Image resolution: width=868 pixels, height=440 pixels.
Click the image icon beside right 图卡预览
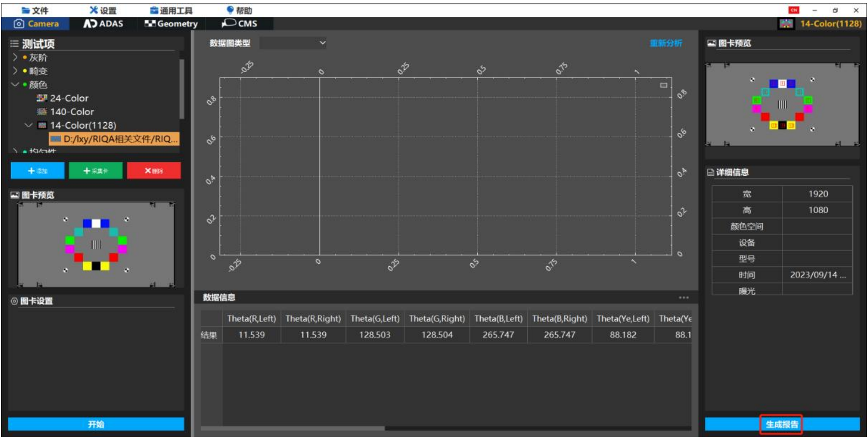pos(711,43)
